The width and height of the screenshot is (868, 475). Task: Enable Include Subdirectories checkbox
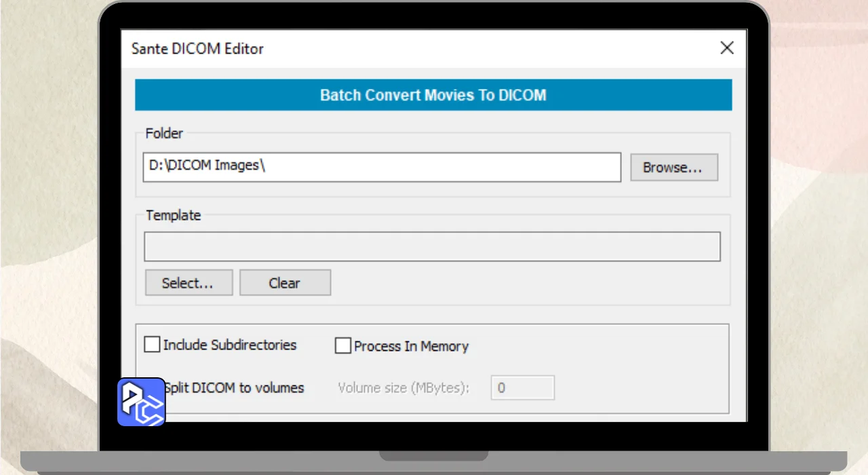[x=152, y=345]
